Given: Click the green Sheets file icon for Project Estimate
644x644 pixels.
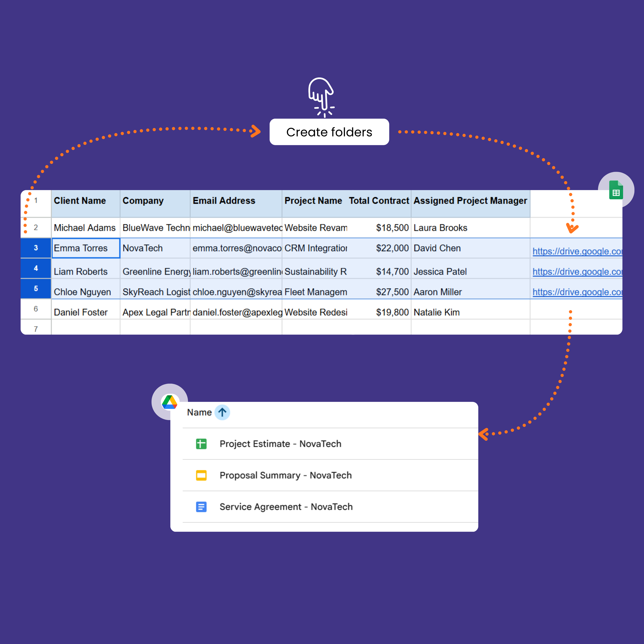Looking at the screenshot, I should coord(201,444).
